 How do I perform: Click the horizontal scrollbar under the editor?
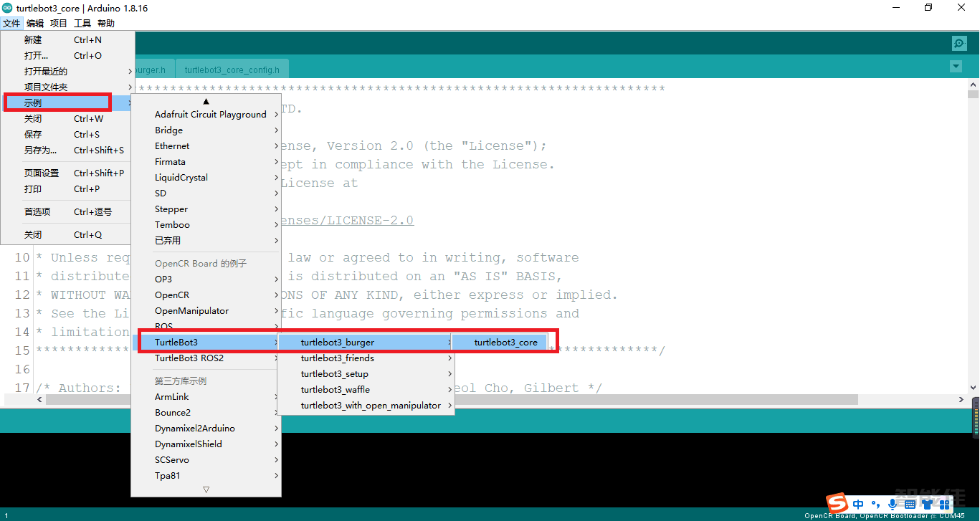click(502, 399)
